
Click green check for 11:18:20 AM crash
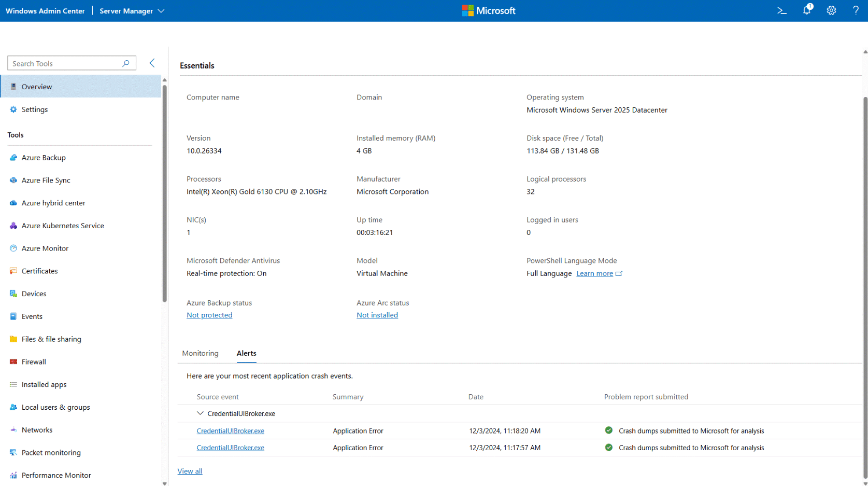(x=609, y=431)
